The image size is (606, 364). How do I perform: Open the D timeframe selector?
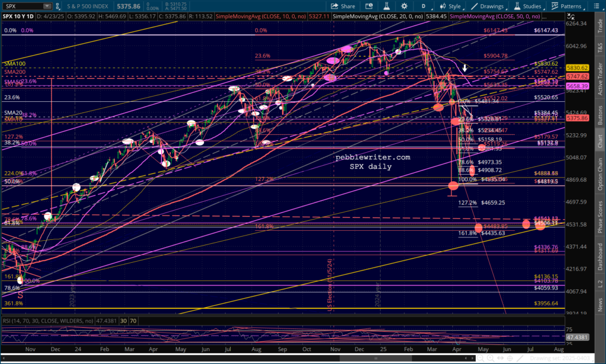[x=424, y=6]
